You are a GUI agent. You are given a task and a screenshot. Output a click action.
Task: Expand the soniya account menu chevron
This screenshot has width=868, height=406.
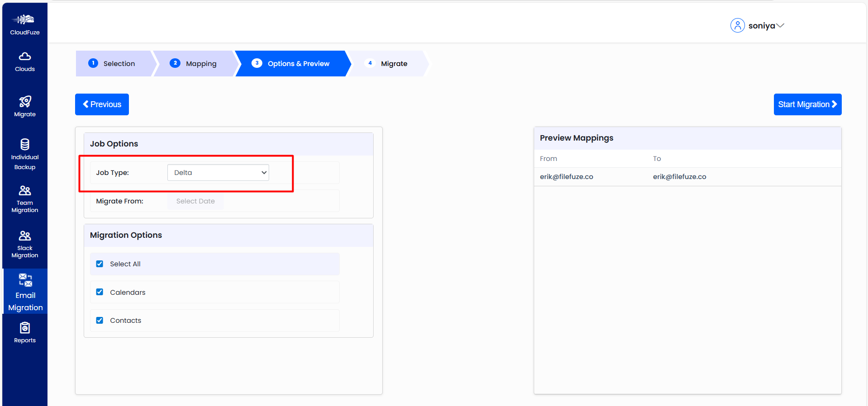780,26
